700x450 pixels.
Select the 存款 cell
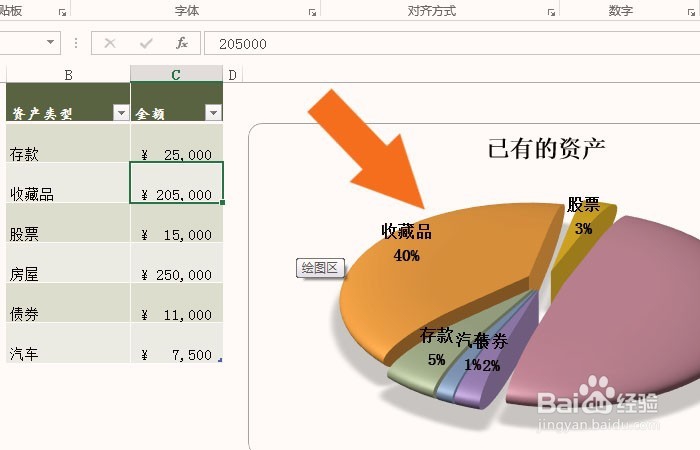point(68,143)
